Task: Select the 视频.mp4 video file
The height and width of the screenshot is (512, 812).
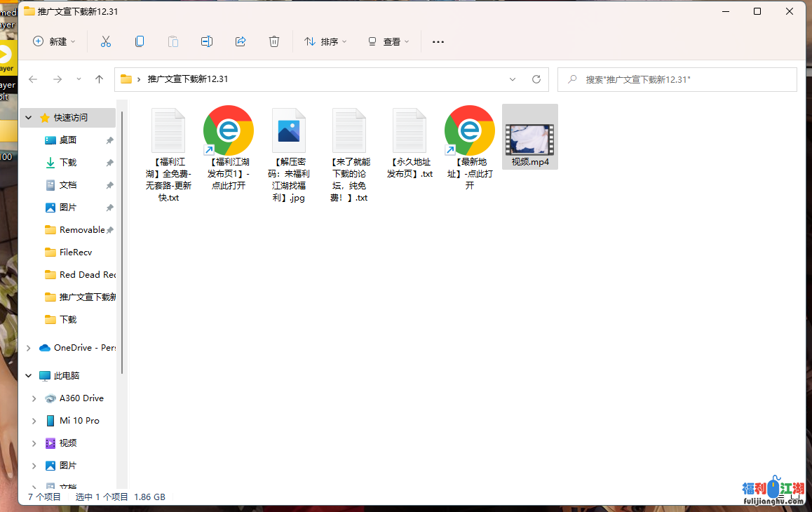Action: click(529, 137)
